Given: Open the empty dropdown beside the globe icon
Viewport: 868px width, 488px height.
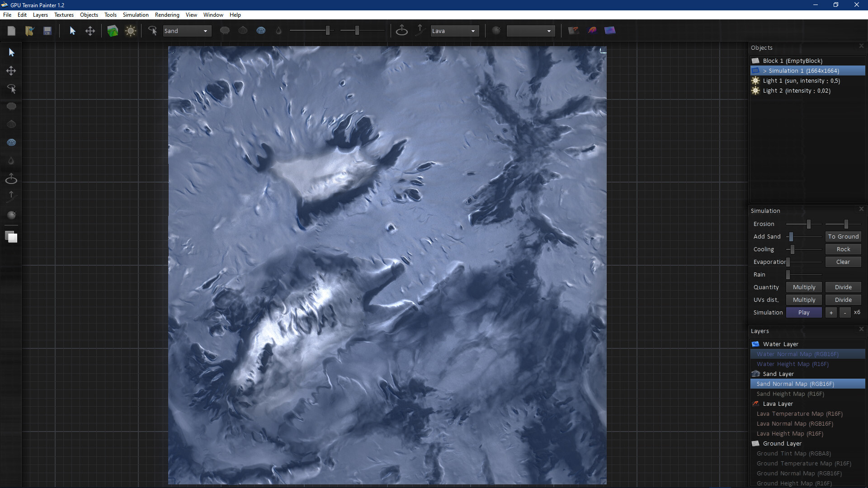Looking at the screenshot, I should (531, 31).
